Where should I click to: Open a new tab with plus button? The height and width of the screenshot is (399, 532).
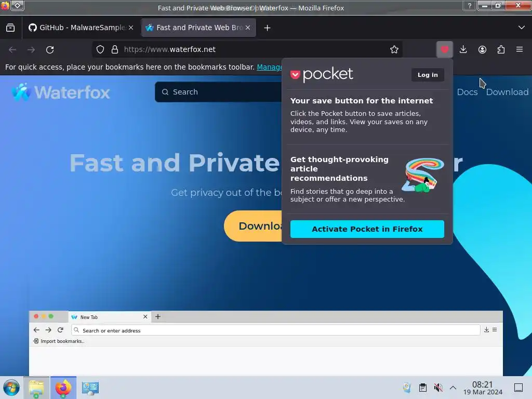268,28
